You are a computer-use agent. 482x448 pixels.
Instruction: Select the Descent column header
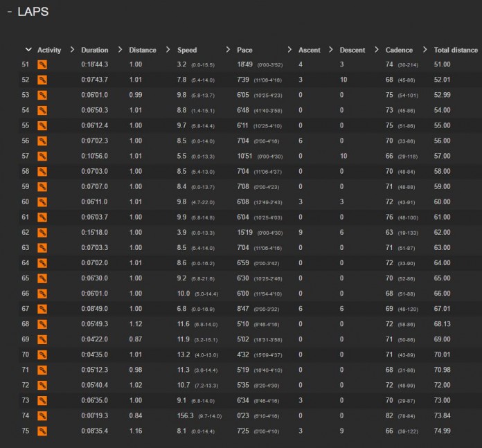[352, 50]
